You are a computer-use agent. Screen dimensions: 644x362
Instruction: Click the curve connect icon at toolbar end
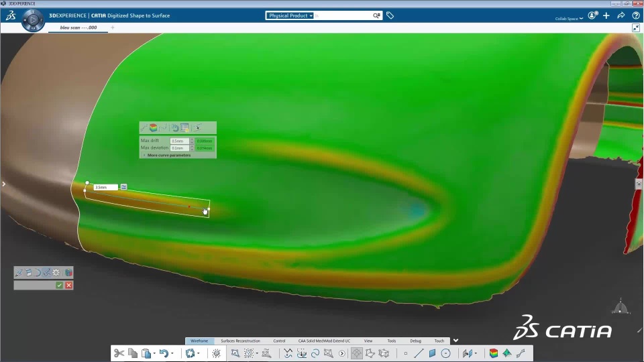tap(521, 353)
